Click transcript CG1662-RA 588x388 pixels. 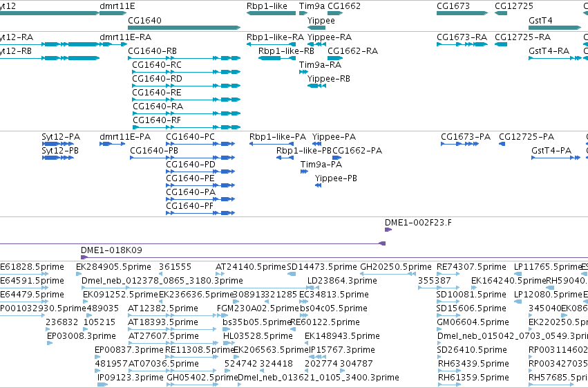coord(352,51)
